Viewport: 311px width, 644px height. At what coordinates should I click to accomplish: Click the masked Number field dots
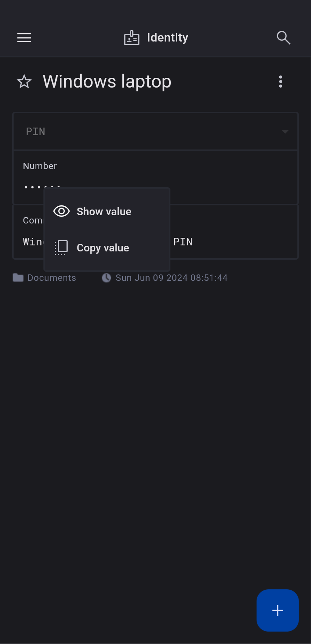pos(33,187)
